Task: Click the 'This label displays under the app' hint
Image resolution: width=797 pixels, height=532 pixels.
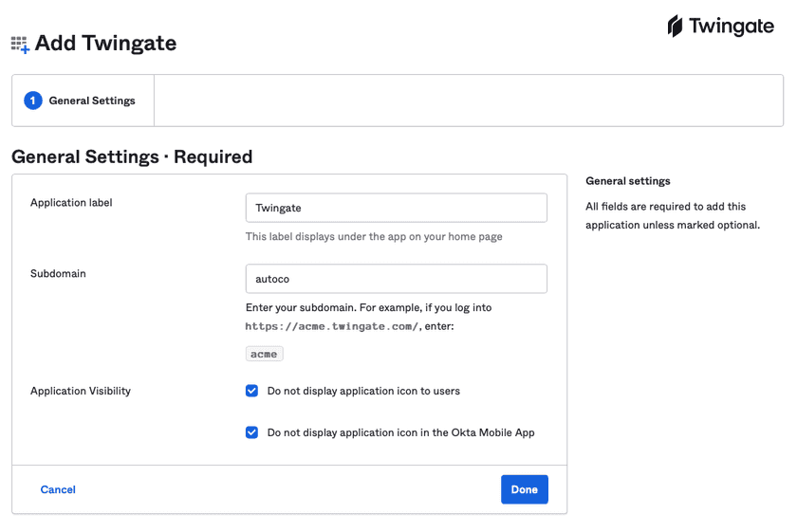Action: pos(374,237)
